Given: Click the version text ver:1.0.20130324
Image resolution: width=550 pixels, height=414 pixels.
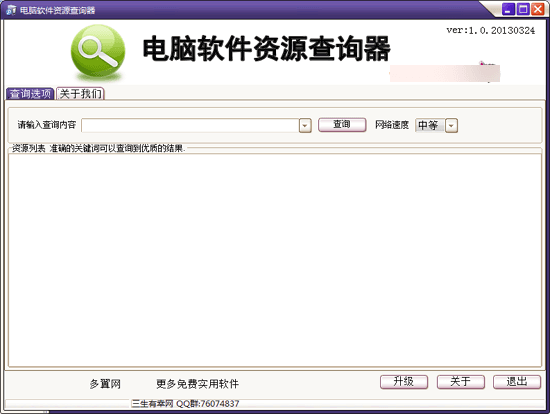Looking at the screenshot, I should coord(490,31).
